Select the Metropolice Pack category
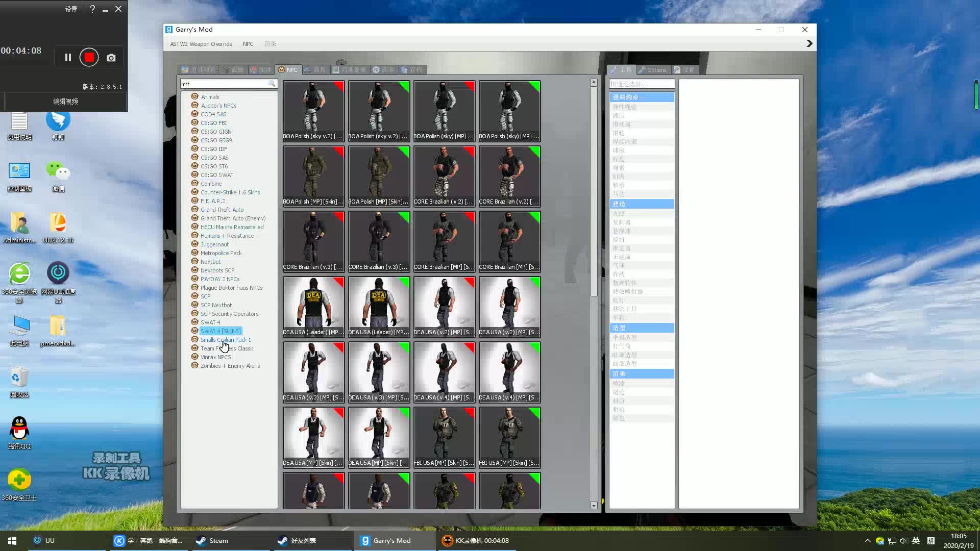The image size is (980, 551). pyautogui.click(x=220, y=253)
